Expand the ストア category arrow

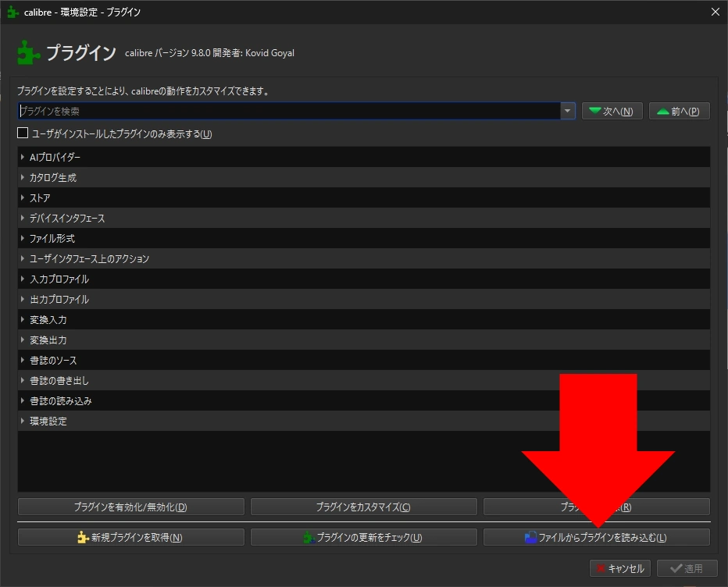click(x=23, y=197)
